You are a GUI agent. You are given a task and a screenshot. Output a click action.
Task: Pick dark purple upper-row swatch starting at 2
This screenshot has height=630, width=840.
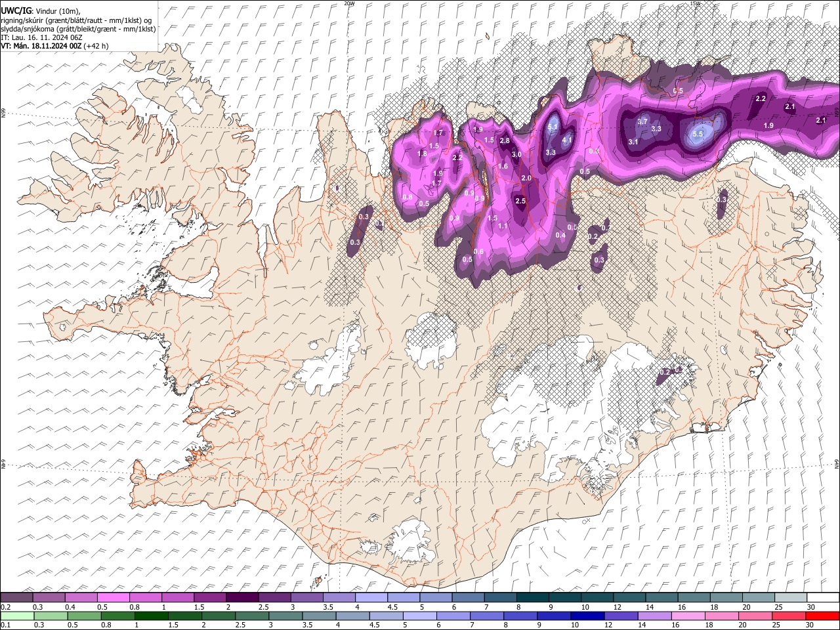(x=241, y=597)
